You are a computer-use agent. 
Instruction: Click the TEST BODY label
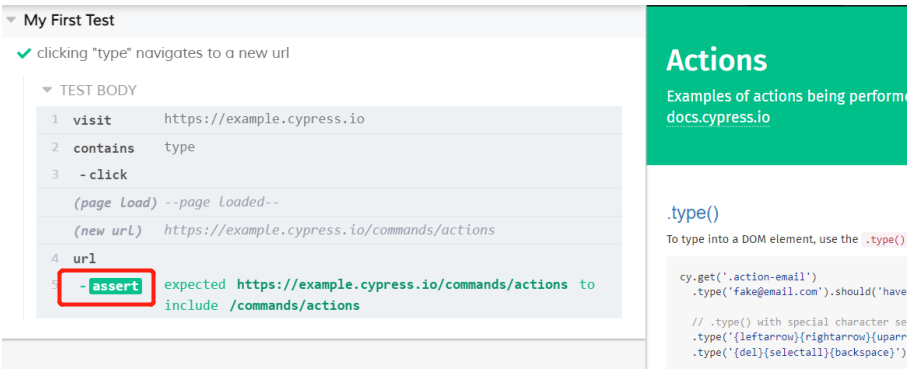98,90
